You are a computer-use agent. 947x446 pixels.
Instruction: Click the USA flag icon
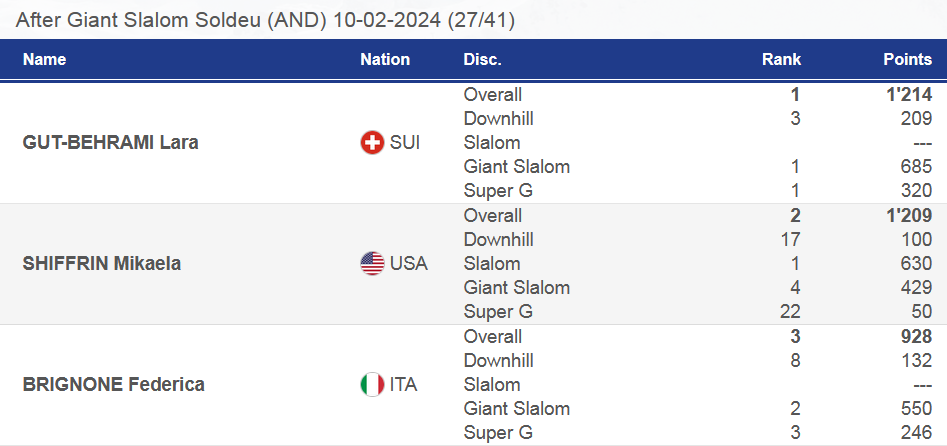pos(372,264)
